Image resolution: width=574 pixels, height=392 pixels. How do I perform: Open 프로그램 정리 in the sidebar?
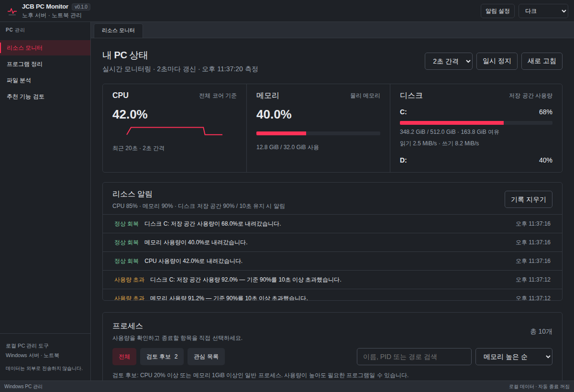[x=45, y=64]
